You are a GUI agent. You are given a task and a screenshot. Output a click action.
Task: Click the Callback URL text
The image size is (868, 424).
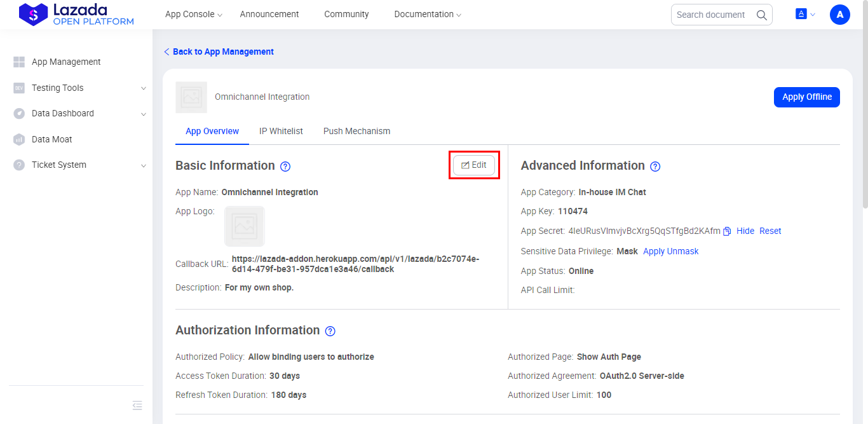click(x=355, y=264)
